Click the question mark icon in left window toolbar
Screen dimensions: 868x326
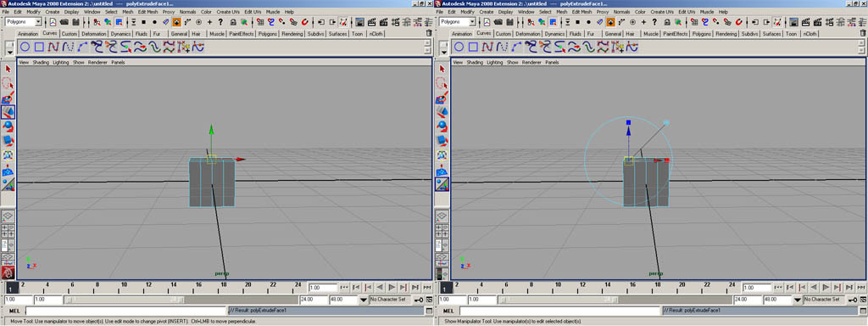click(x=220, y=22)
